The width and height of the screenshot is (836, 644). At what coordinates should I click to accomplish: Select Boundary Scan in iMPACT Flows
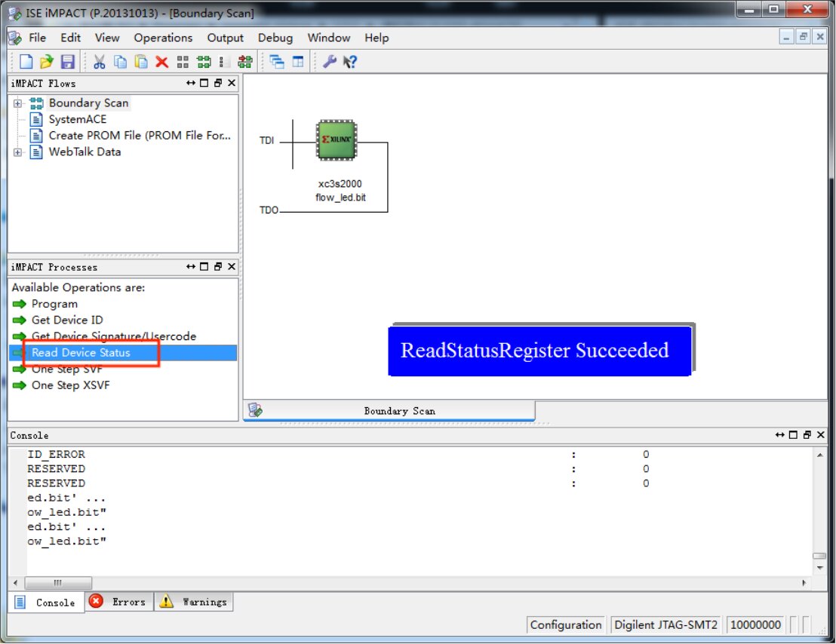[88, 103]
